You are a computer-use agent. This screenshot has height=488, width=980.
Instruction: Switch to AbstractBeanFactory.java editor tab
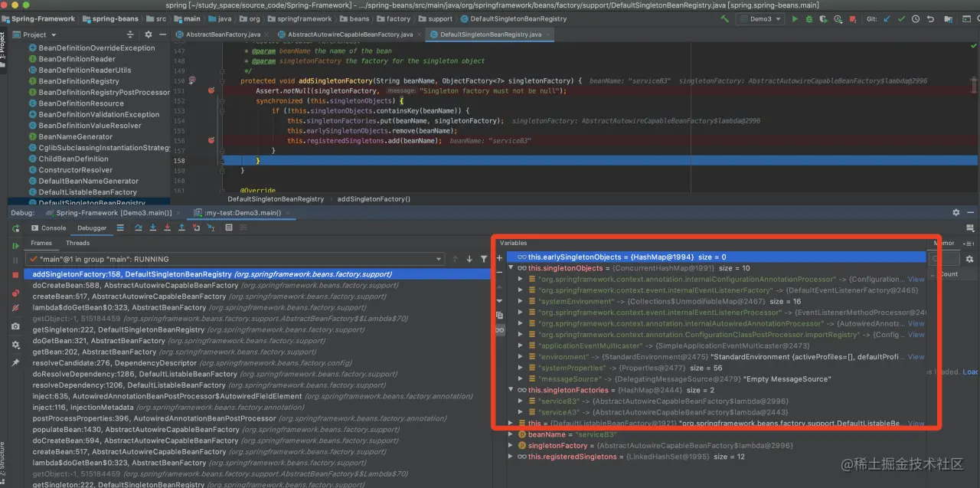(223, 34)
